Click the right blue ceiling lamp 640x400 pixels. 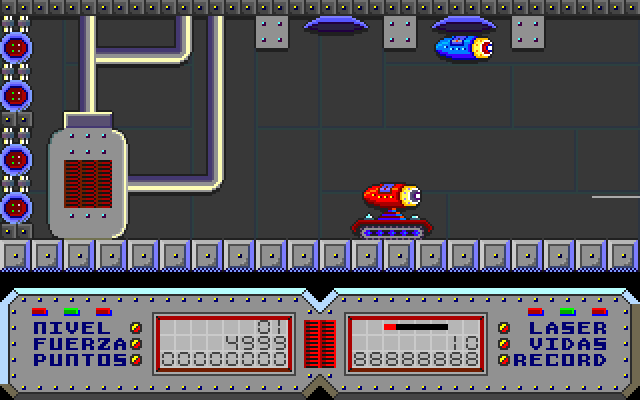pyautogui.click(x=463, y=22)
